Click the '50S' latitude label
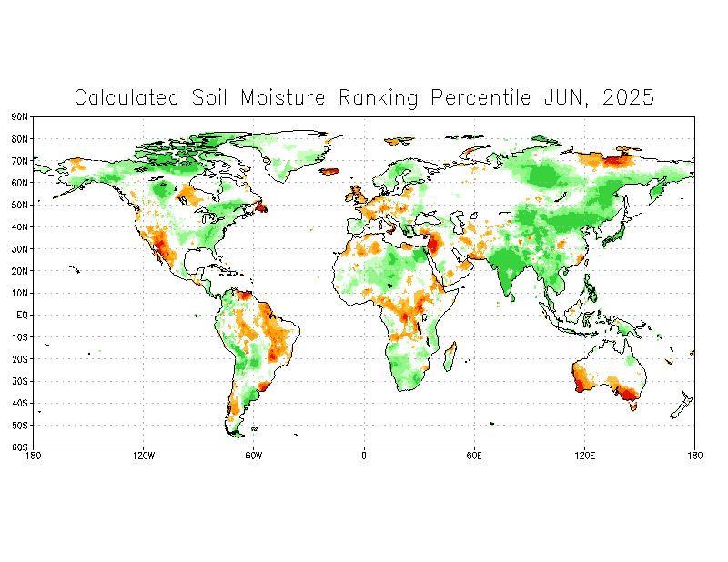This screenshot has height=562, width=728. pyautogui.click(x=19, y=426)
